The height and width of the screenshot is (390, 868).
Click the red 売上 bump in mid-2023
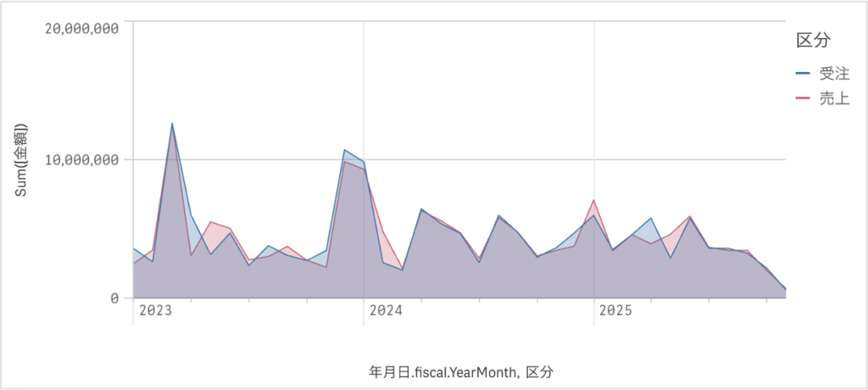211,222
